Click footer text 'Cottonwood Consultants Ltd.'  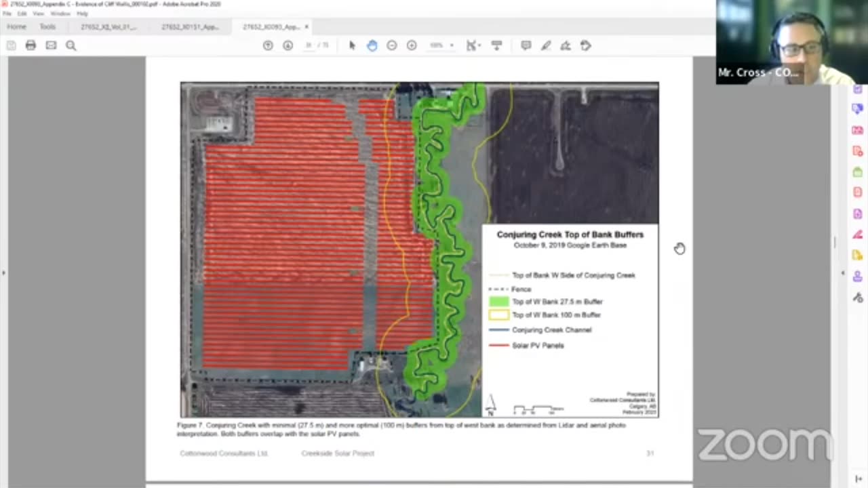point(224,453)
